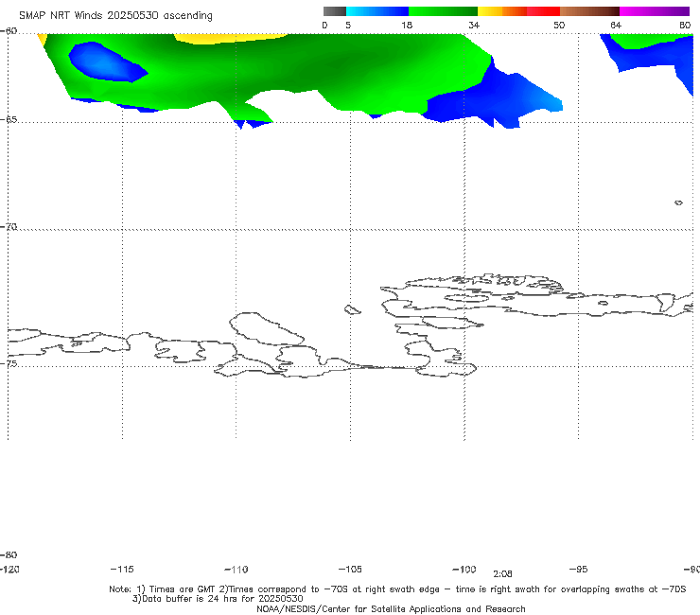
Task: Click the longitude label '-105'
Action: [x=350, y=569]
